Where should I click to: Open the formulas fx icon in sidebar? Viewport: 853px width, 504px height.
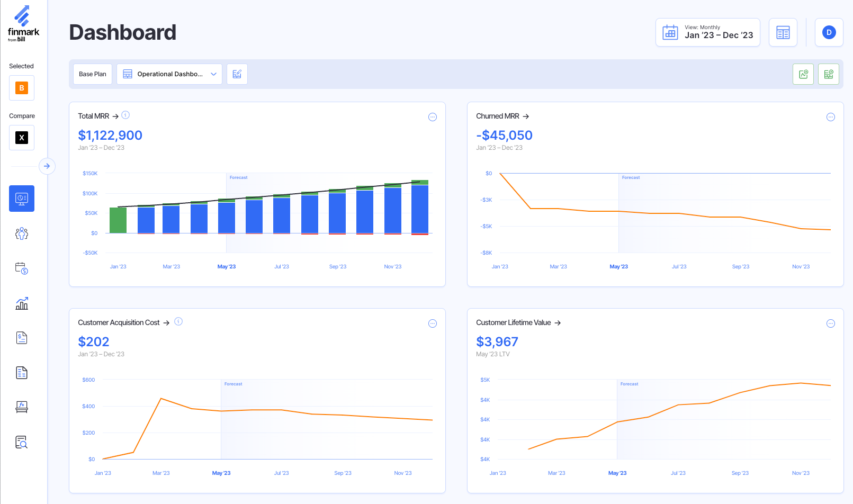coord(21,407)
